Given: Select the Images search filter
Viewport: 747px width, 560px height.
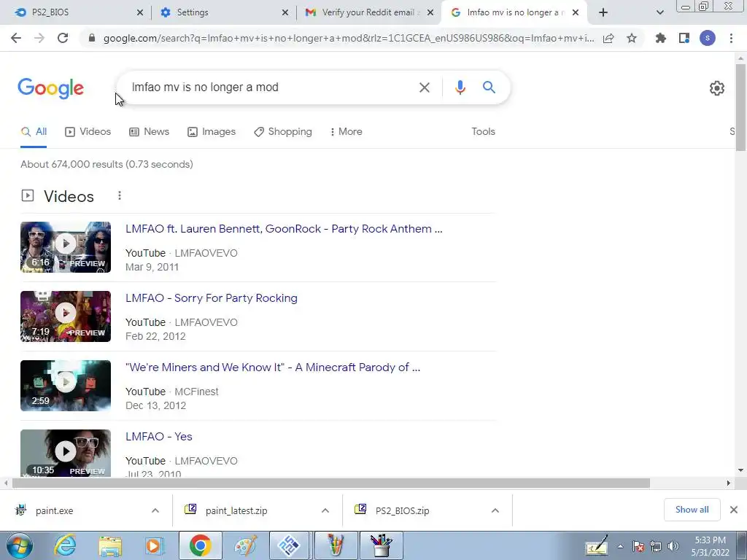Looking at the screenshot, I should click(212, 132).
